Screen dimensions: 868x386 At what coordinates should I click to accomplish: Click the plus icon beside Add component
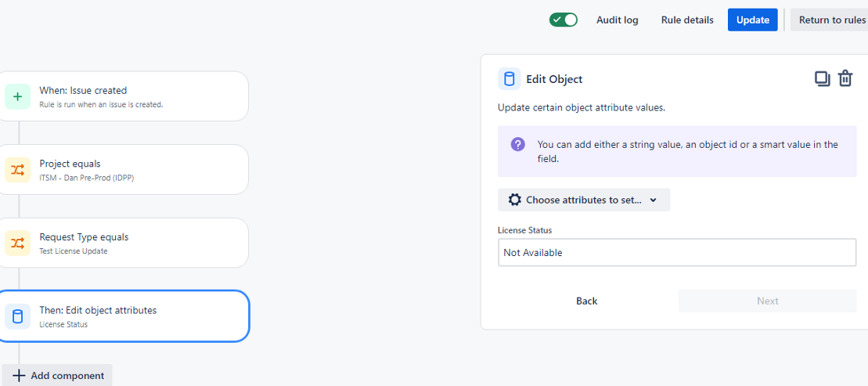19,376
